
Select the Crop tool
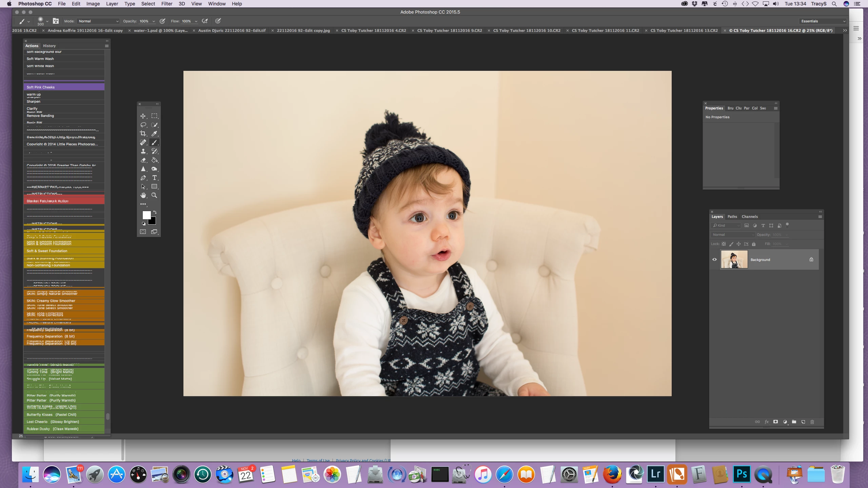[143, 134]
